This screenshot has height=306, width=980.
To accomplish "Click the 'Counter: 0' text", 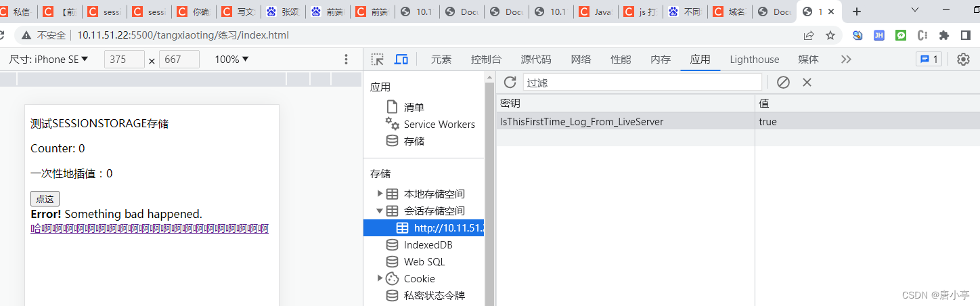I will tap(58, 148).
